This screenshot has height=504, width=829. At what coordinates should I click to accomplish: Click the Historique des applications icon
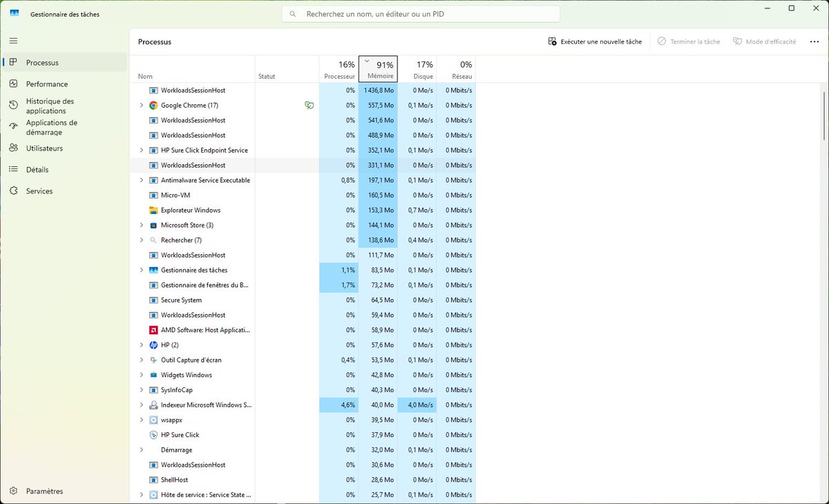[13, 105]
